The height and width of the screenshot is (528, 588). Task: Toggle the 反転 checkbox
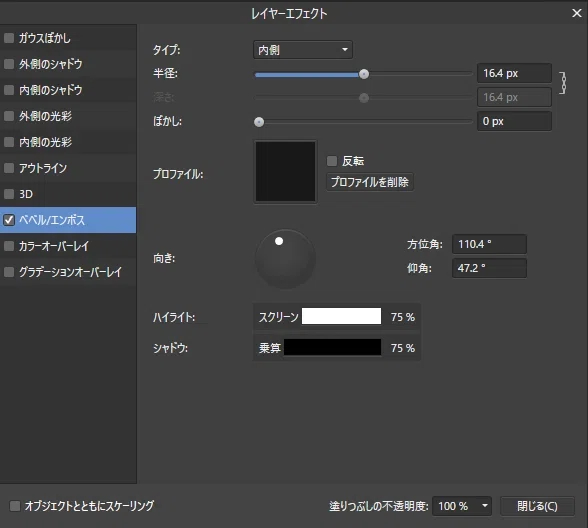[x=332, y=161]
